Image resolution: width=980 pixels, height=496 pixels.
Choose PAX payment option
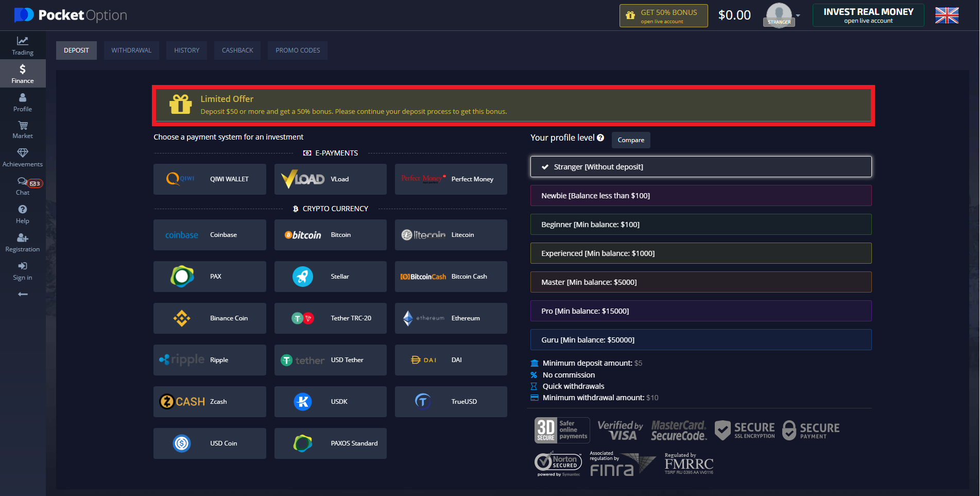(x=210, y=277)
